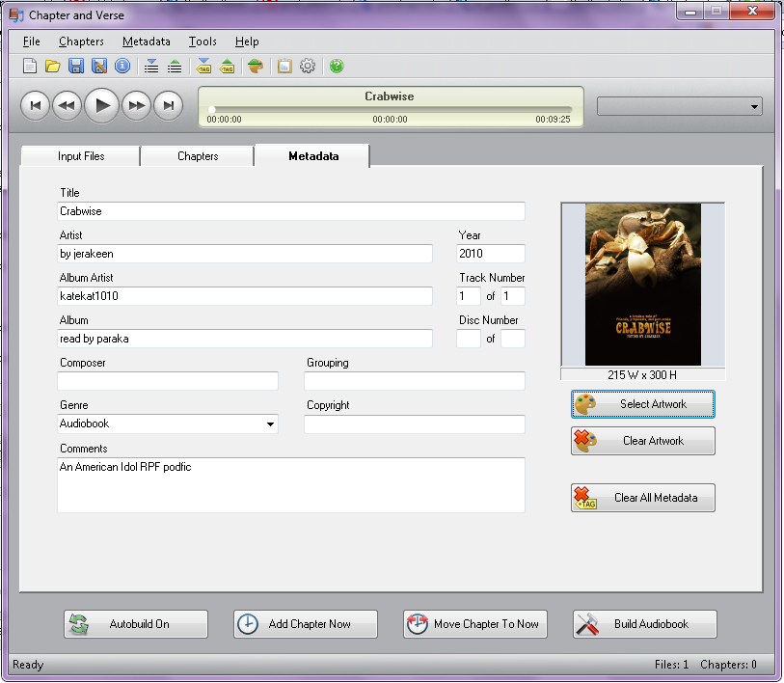The height and width of the screenshot is (683, 784).
Task: Click the artwork palette icon in toolbar
Action: (x=255, y=67)
